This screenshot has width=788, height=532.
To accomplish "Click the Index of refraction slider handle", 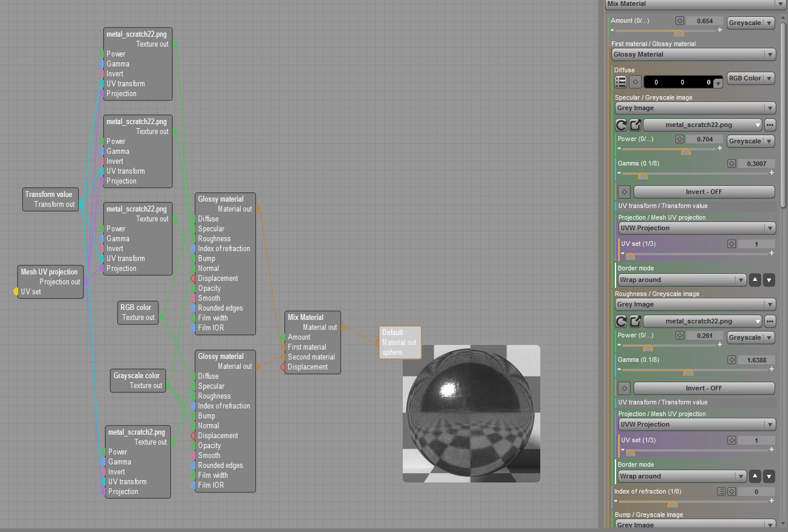I will point(672,503).
